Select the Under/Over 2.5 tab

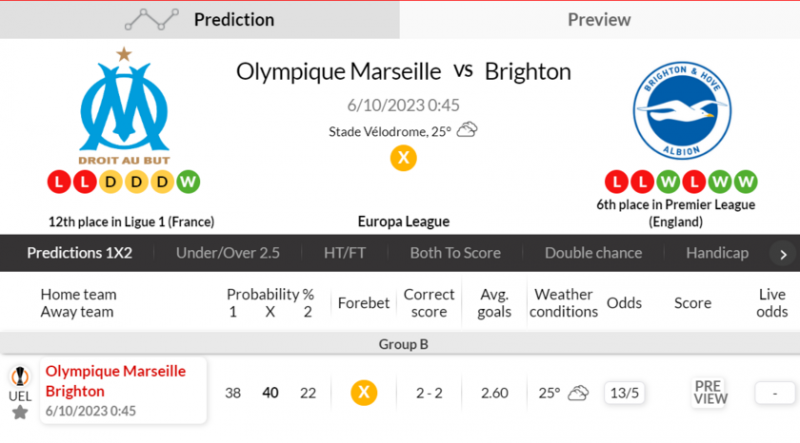coord(228,253)
